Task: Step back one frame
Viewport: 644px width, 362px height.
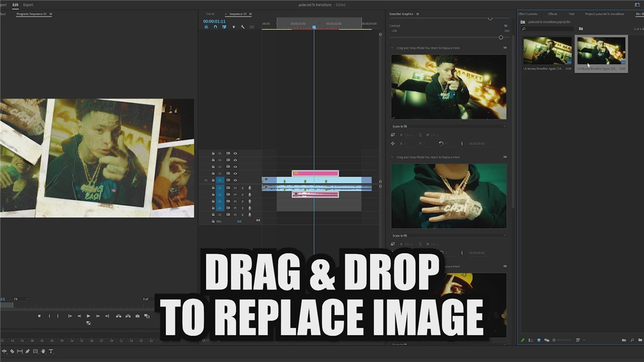Action: click(x=79, y=316)
